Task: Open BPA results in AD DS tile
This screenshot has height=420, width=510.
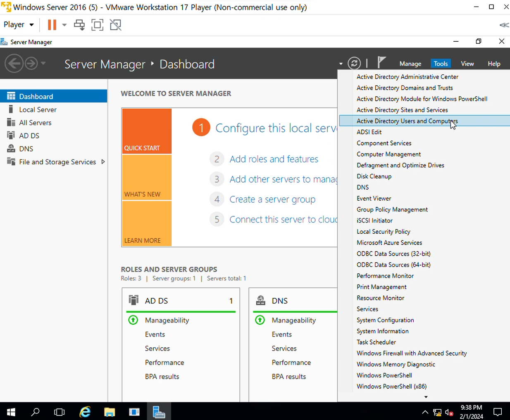Action: (162, 377)
